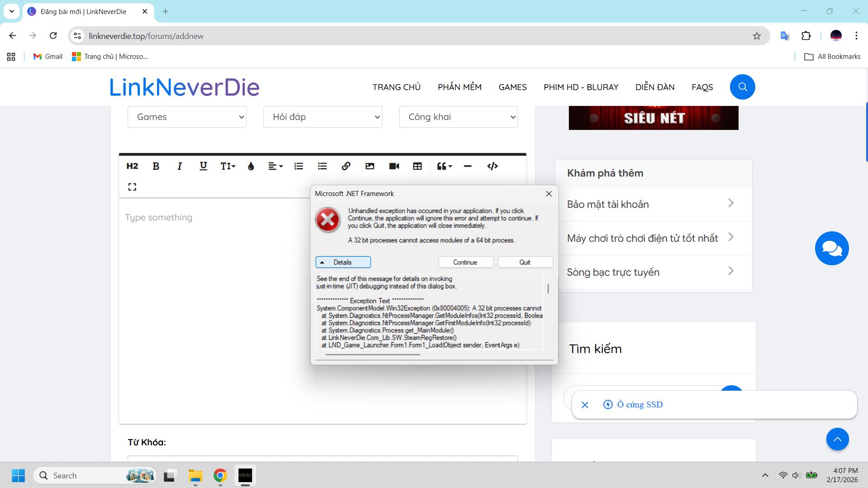Insert a video using the camera icon
This screenshot has width=868, height=488.
click(394, 166)
